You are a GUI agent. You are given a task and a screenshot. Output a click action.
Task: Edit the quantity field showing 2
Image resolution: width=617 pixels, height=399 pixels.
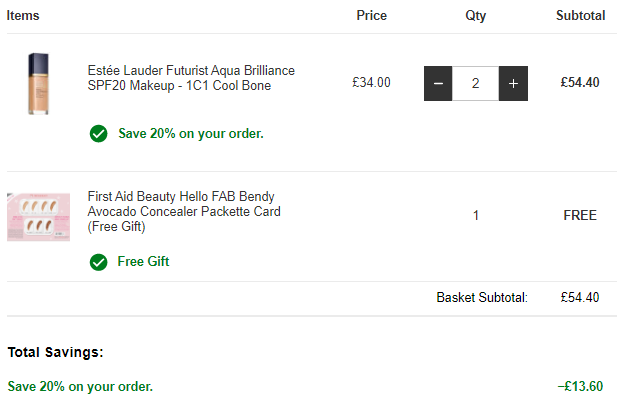[x=475, y=83]
